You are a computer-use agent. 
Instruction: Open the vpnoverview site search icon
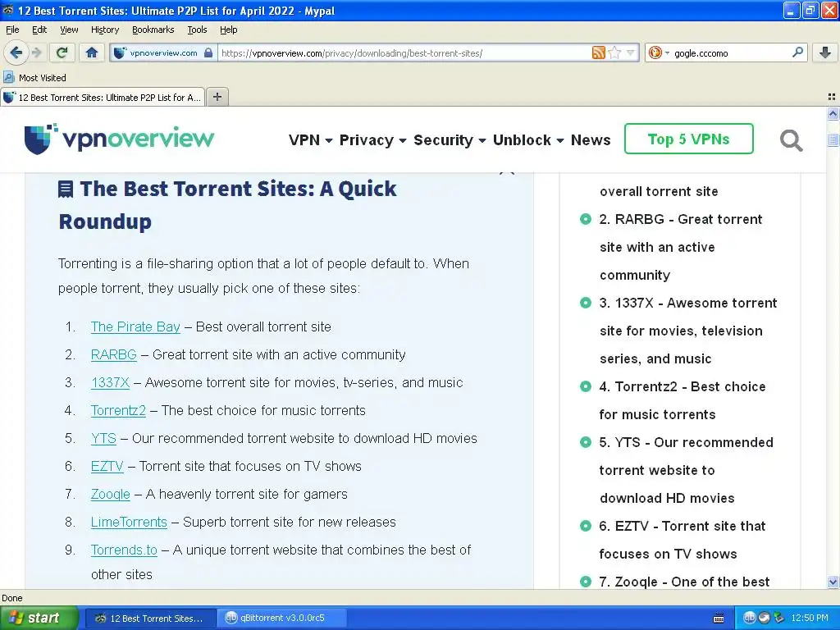(791, 140)
